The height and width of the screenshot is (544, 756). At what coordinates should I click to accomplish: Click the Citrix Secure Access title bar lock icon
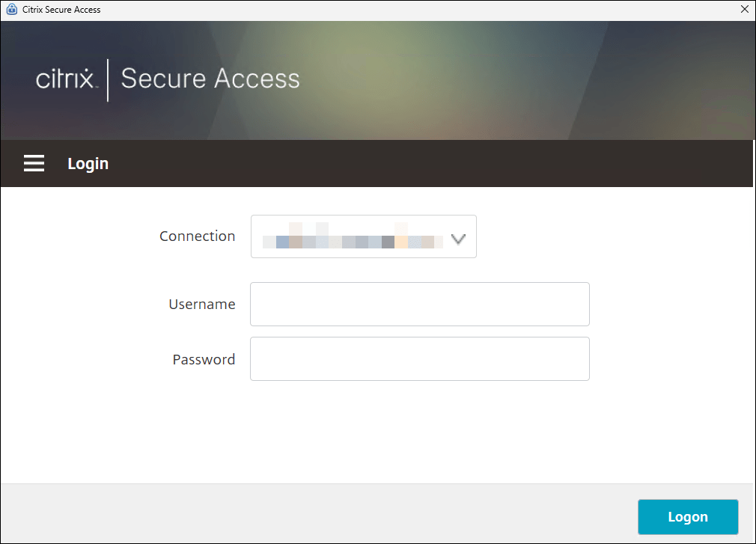coord(11,10)
